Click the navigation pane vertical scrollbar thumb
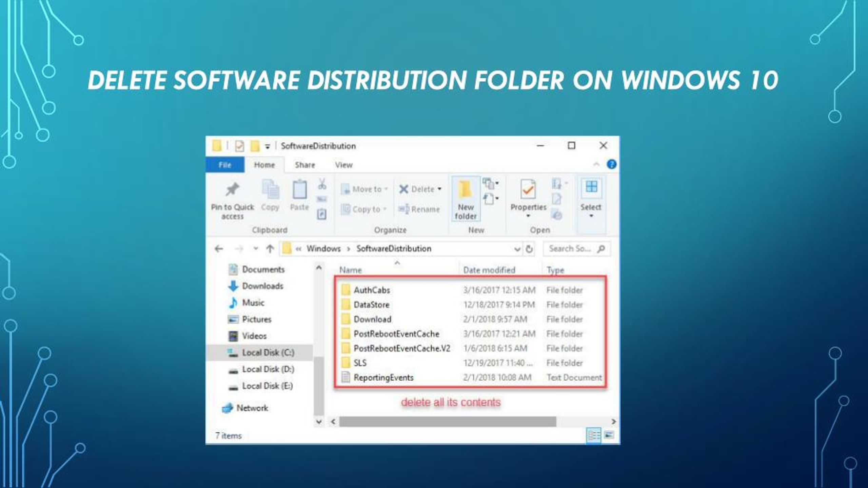The width and height of the screenshot is (868, 488). (319, 386)
